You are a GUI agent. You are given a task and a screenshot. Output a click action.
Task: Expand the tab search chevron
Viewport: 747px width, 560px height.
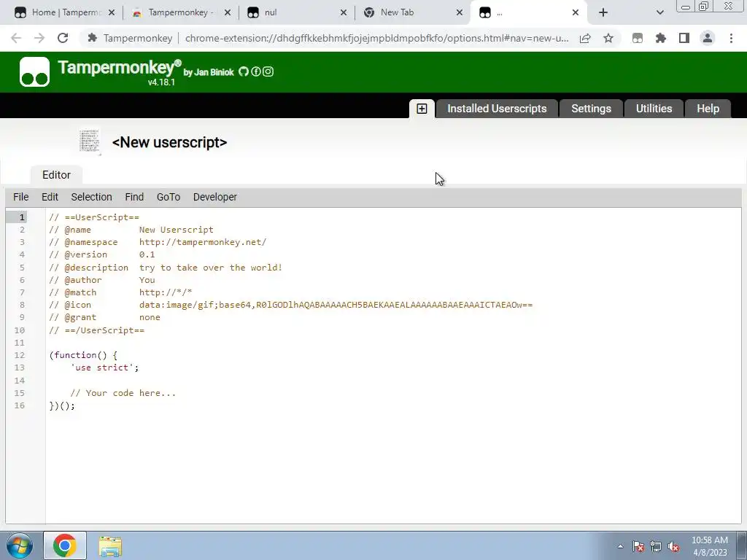click(x=659, y=12)
